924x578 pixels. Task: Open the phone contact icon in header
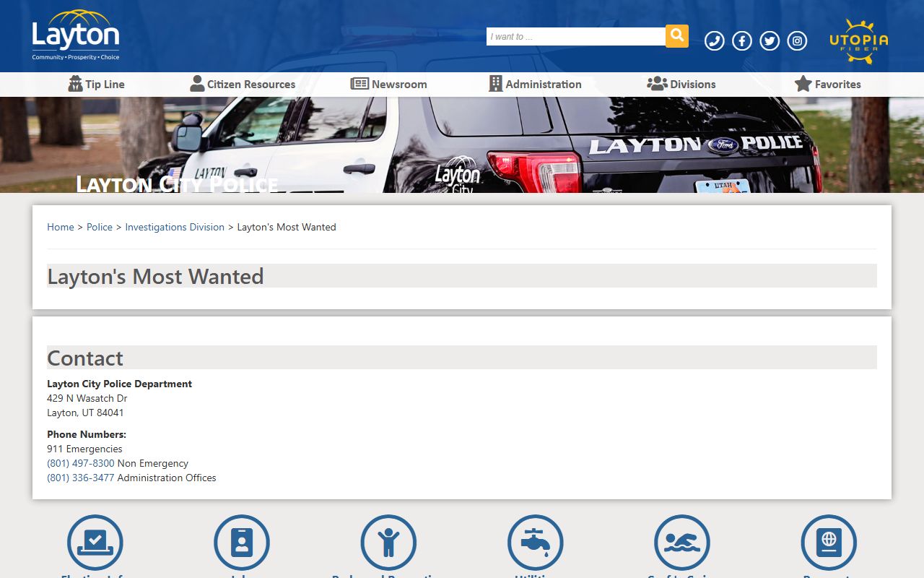coord(715,41)
